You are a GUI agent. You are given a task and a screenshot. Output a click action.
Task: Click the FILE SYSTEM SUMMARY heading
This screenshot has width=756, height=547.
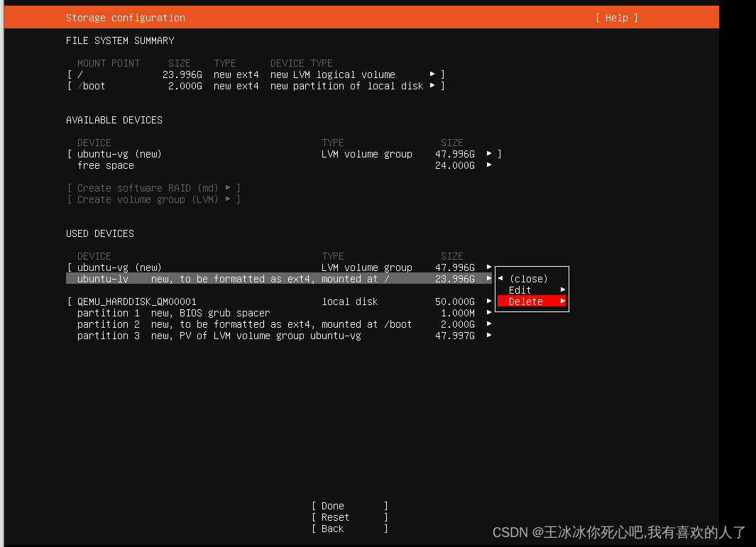(120, 40)
